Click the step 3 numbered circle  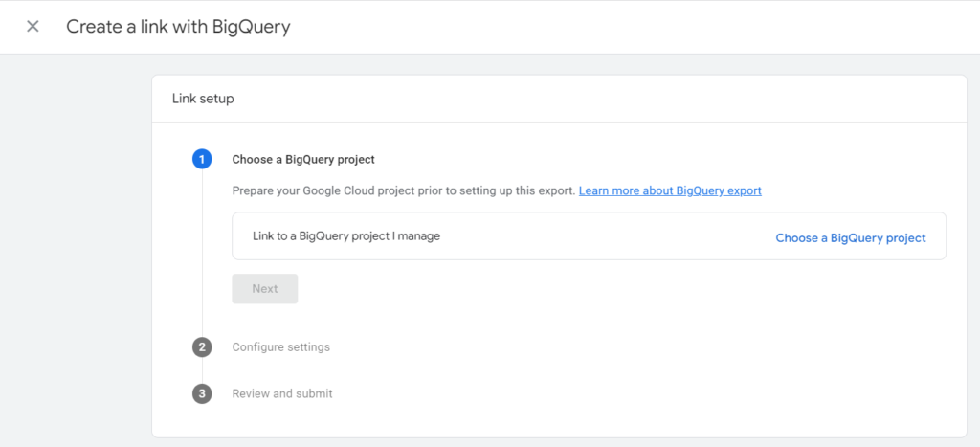[x=202, y=393]
